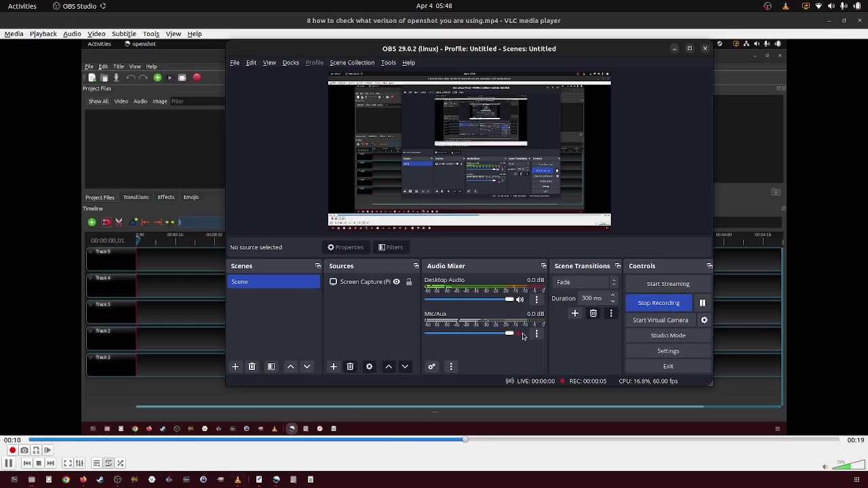Remove transition with trash icon
This screenshot has width=868, height=488.
[x=593, y=313]
